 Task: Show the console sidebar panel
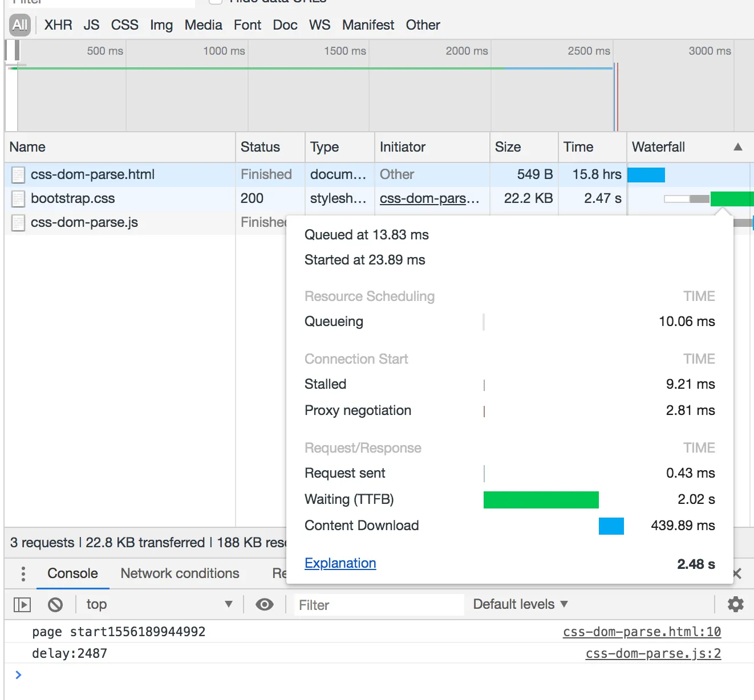22,604
